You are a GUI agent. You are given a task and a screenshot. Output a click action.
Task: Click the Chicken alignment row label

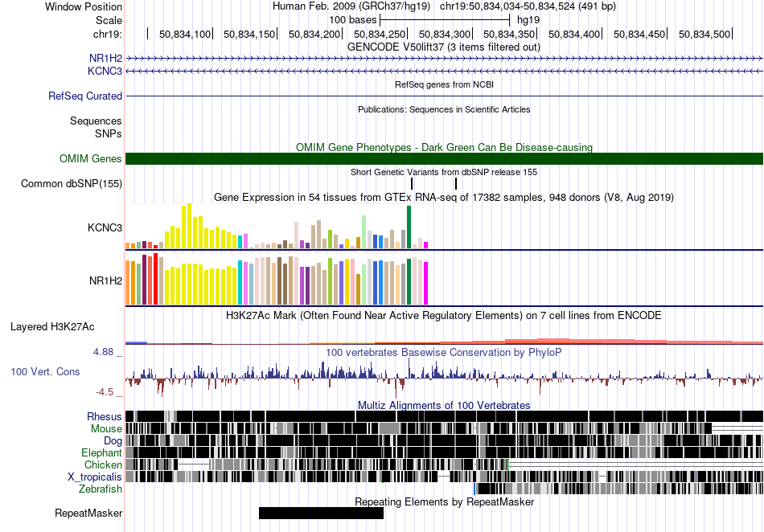click(103, 464)
